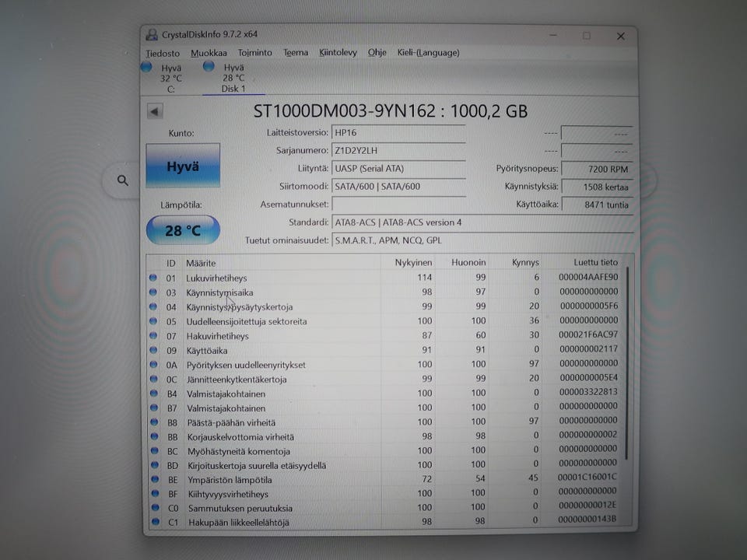Open the Kieli-(Language) menu
The width and height of the screenshot is (747, 560).
click(428, 52)
